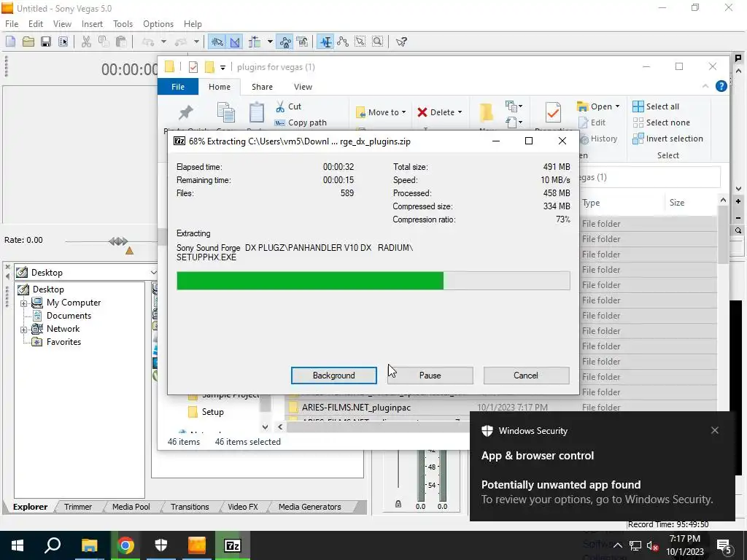Switch to the Media Pool tab
The image size is (747, 560).
click(131, 507)
